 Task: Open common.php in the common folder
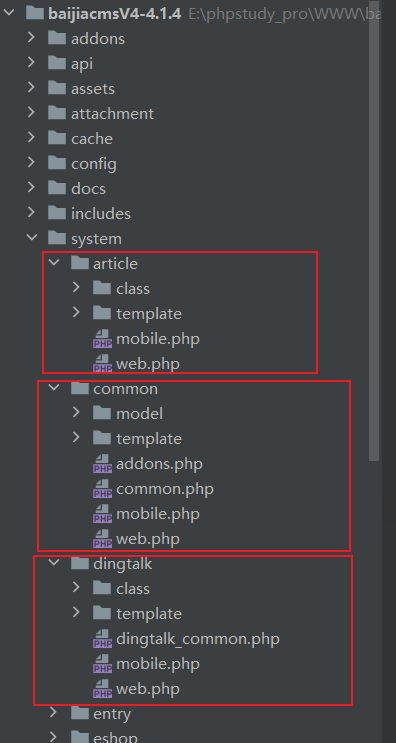pos(165,489)
